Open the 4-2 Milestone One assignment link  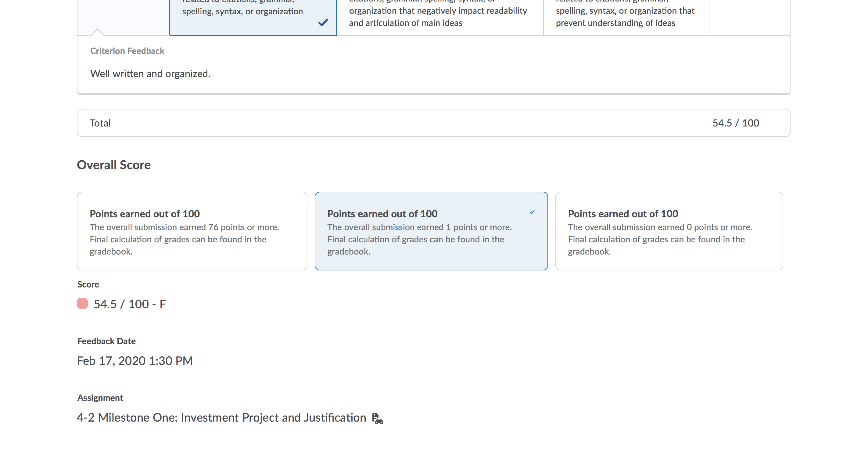click(x=221, y=418)
